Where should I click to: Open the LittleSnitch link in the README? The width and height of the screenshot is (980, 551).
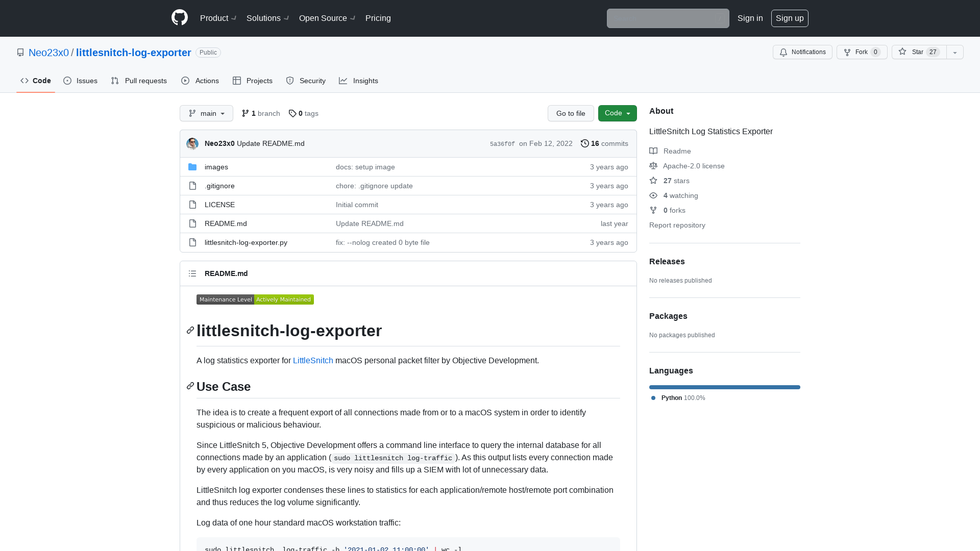[x=313, y=360]
